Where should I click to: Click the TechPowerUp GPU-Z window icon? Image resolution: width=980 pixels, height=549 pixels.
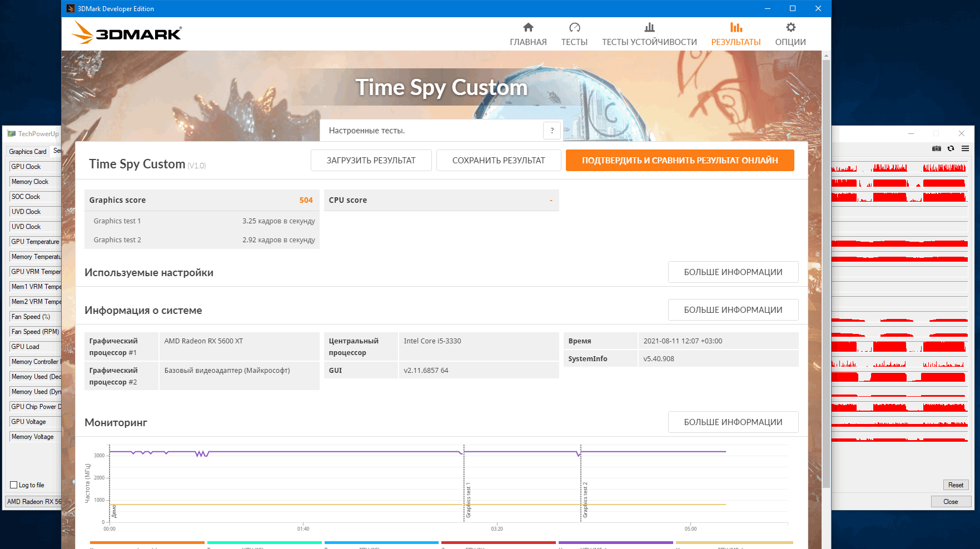coord(11,133)
